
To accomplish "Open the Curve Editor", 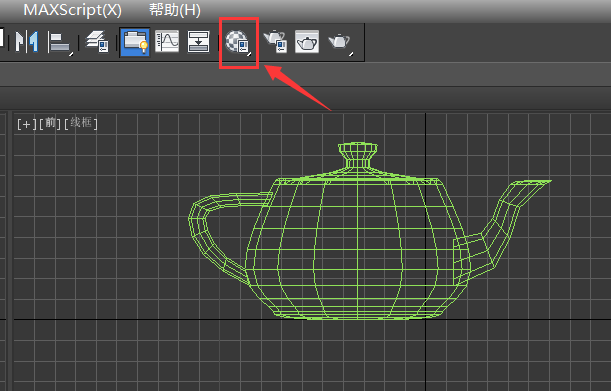I will click(x=167, y=41).
